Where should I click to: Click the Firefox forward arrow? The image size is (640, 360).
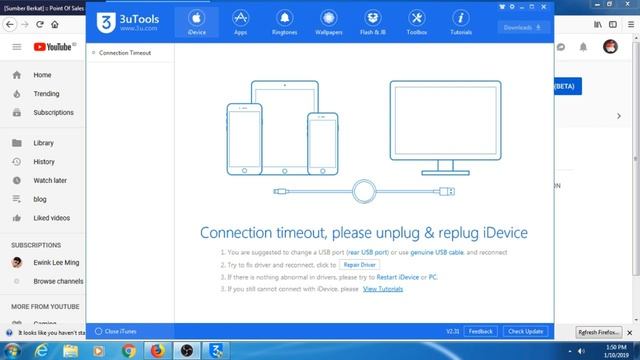[25, 24]
